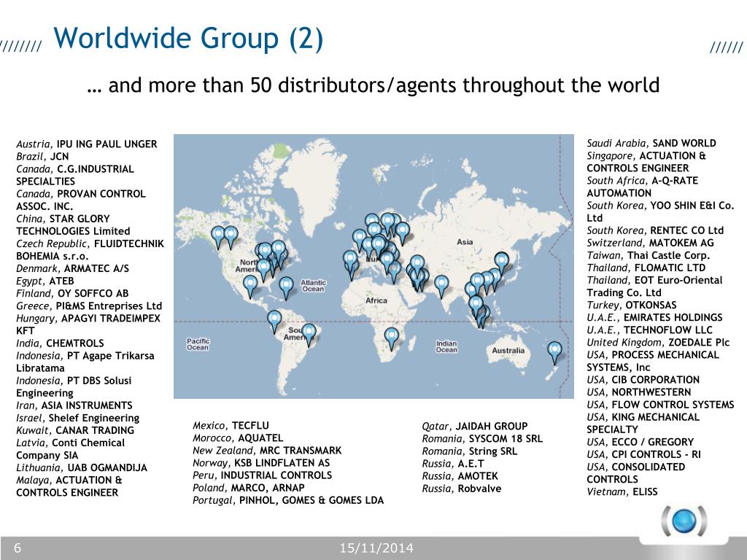Click 'Morocco, AQUATEL' entry
Image resolution: width=747 pixels, height=560 pixels.
click(x=238, y=438)
